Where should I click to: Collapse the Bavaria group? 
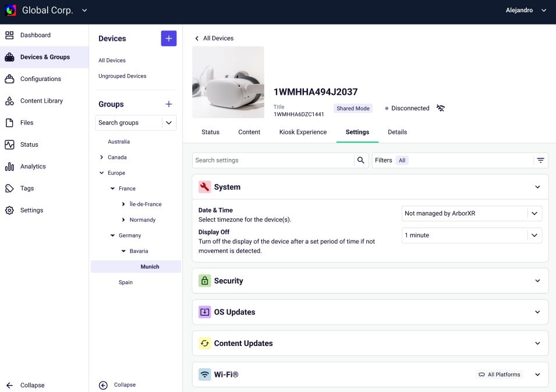[x=123, y=251]
